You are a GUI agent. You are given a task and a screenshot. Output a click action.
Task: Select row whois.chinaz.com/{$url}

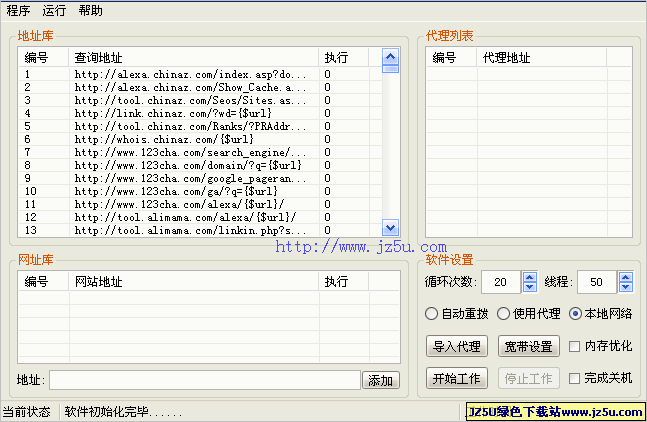click(200, 139)
